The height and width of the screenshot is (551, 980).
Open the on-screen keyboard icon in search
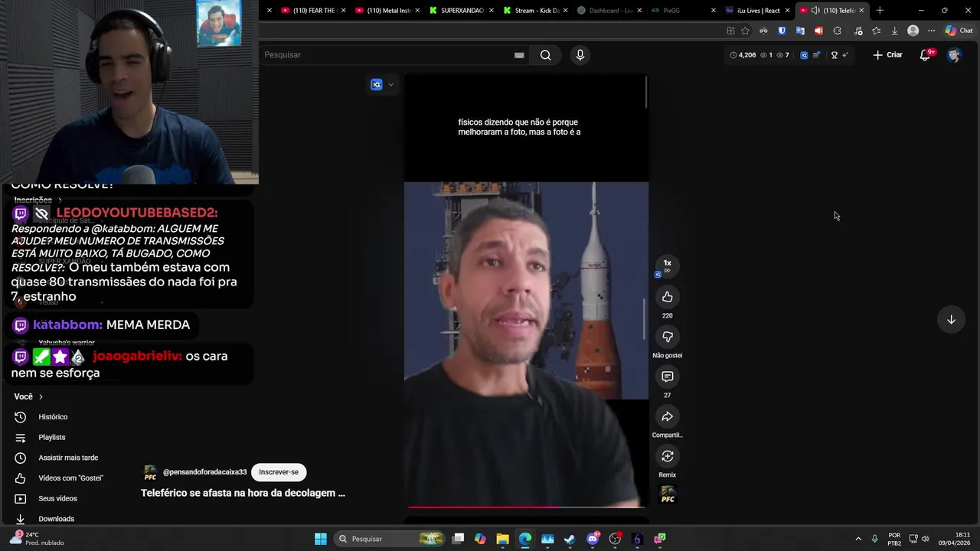pyautogui.click(x=519, y=55)
